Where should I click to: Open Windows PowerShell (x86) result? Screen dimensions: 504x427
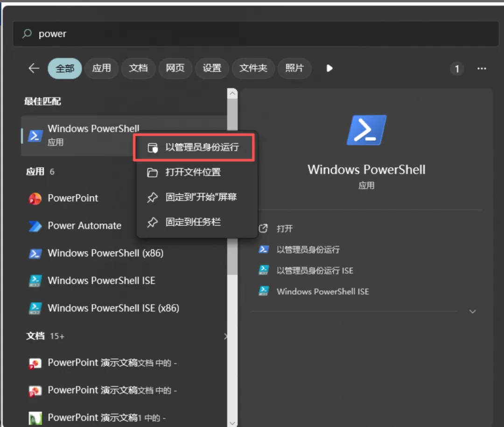point(105,253)
